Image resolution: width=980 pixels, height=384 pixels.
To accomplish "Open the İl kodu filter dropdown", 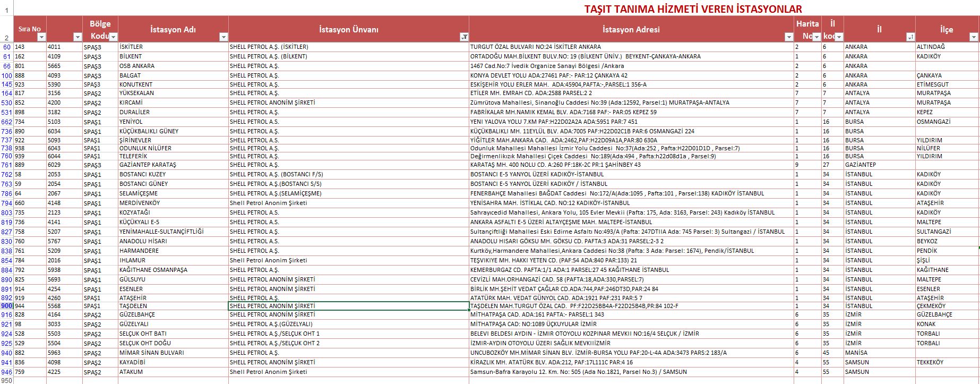I will tap(839, 37).
